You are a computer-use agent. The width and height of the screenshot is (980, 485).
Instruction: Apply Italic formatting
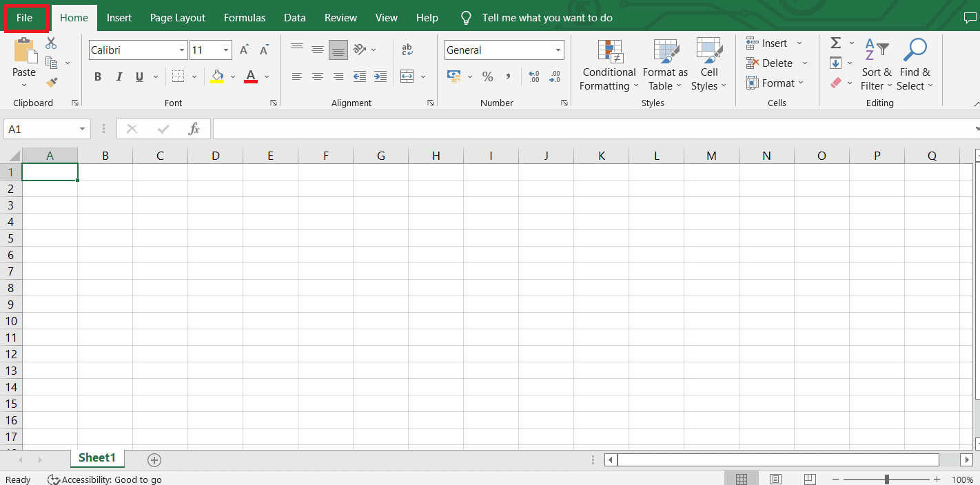pyautogui.click(x=119, y=76)
